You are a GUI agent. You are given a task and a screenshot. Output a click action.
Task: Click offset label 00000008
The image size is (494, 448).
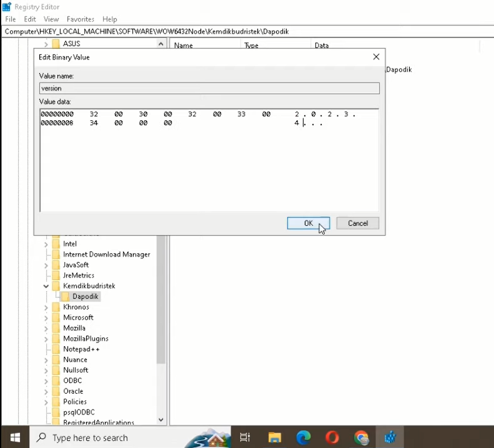pos(57,123)
